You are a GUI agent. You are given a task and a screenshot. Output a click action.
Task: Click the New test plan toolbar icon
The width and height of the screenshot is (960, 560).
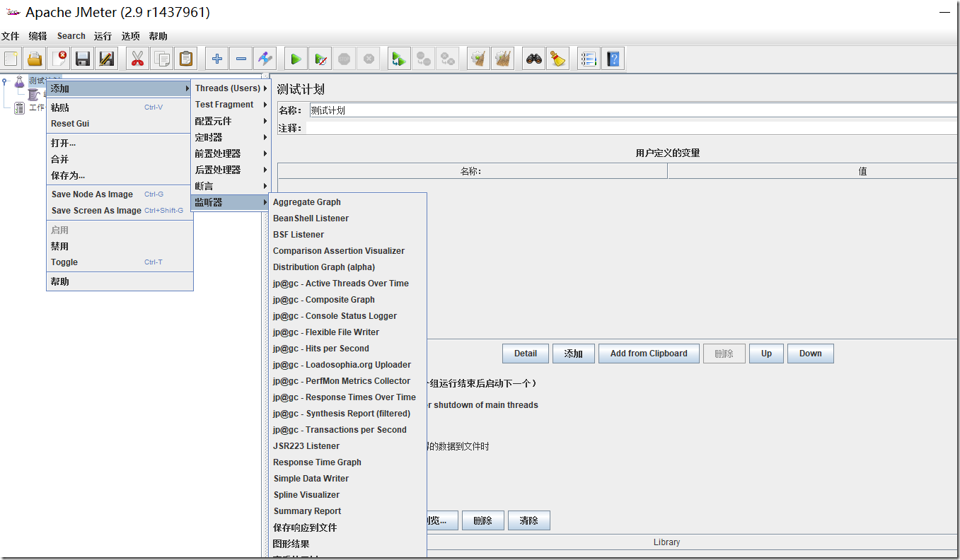tap(11, 59)
